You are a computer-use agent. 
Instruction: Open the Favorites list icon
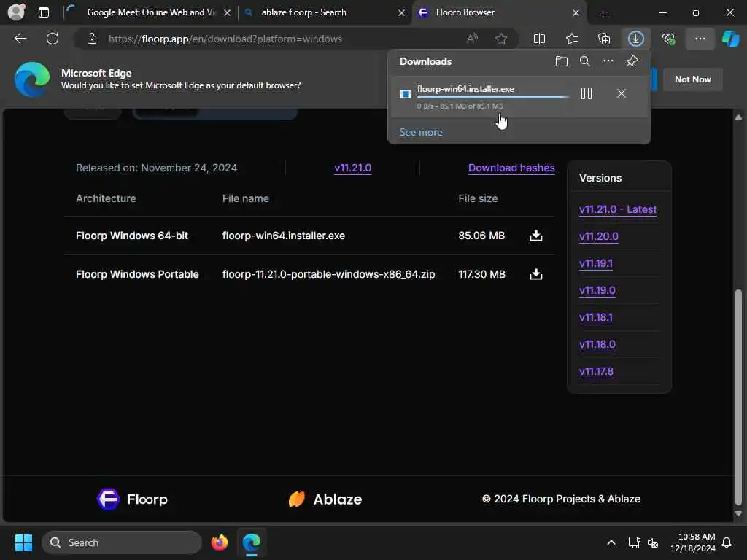click(572, 39)
